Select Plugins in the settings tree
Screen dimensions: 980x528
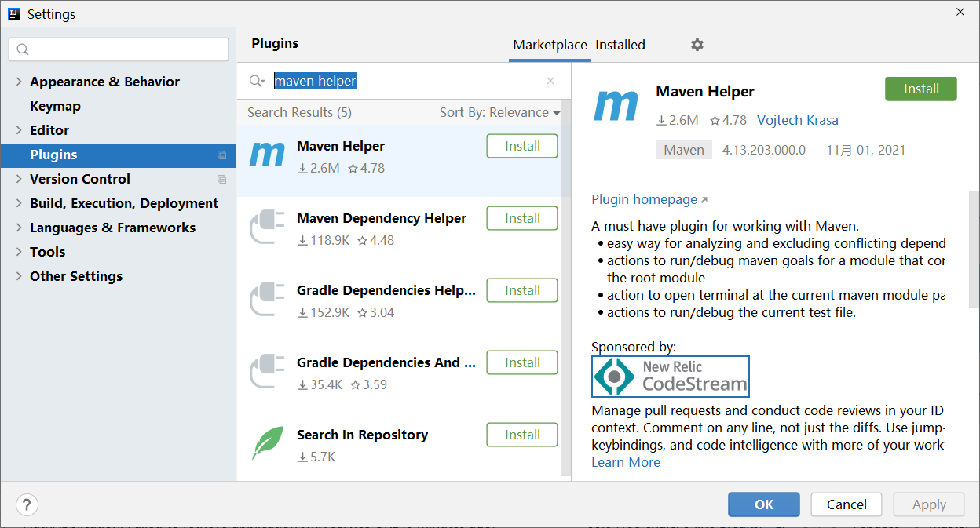[118, 155]
